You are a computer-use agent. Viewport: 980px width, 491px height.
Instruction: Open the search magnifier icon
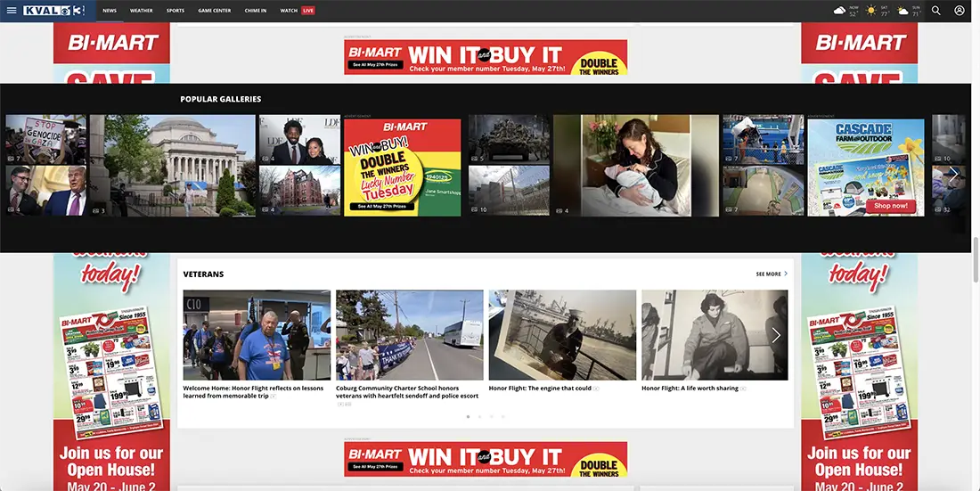tap(935, 11)
